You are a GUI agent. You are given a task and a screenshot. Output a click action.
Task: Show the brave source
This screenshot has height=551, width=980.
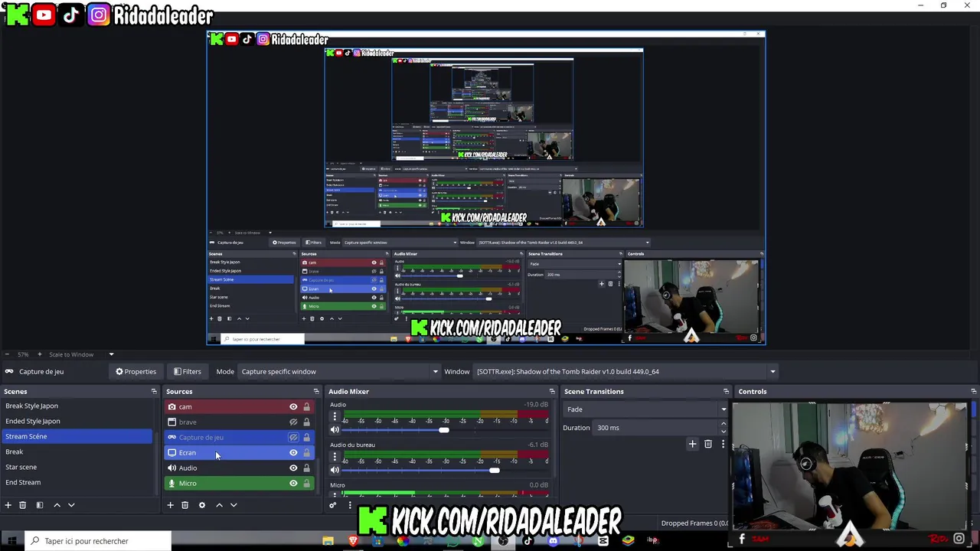293,422
